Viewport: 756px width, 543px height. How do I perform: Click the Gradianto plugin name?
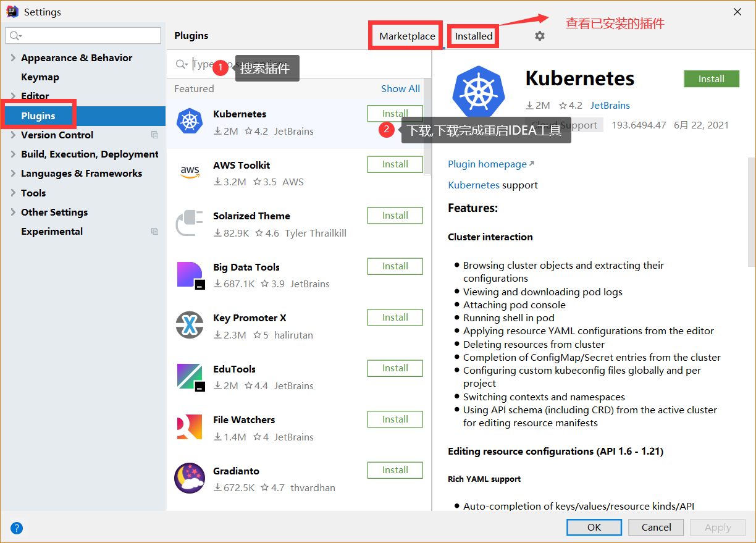click(x=236, y=471)
